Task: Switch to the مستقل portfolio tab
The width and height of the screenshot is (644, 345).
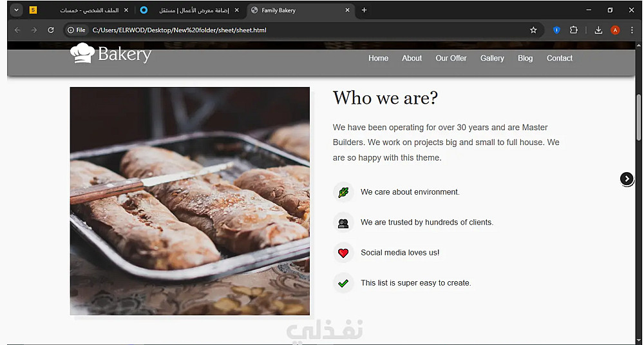Action: [x=190, y=10]
